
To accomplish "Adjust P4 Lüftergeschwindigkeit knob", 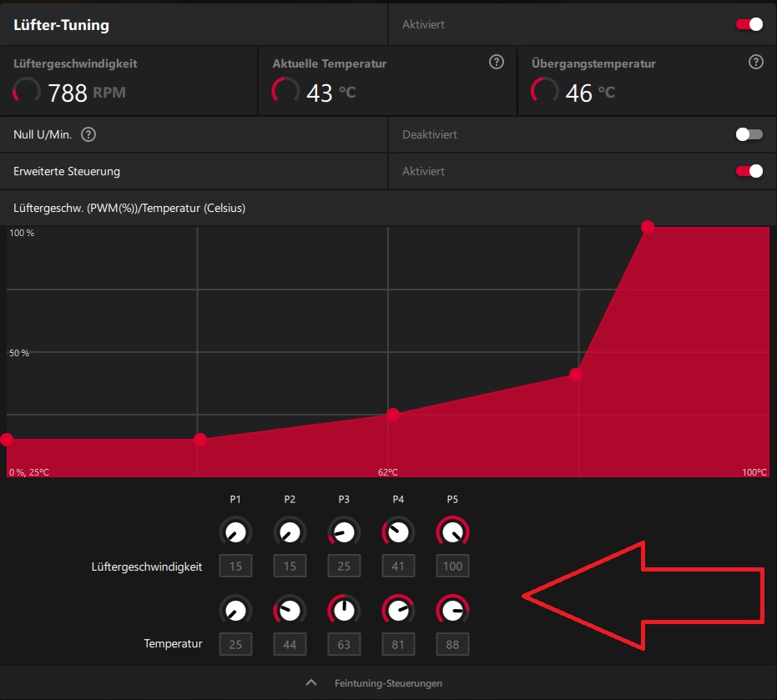I will tap(398, 532).
